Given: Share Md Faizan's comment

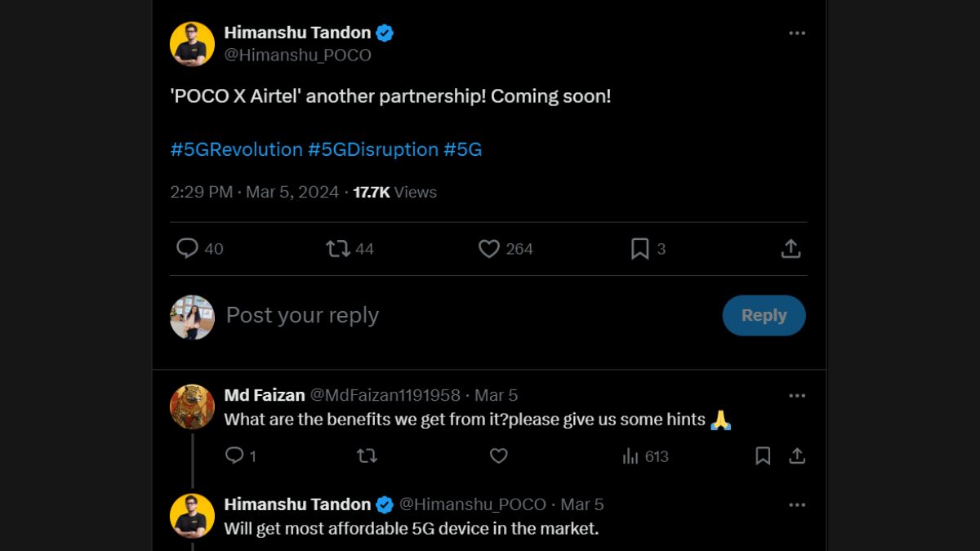Looking at the screenshot, I should (797, 455).
